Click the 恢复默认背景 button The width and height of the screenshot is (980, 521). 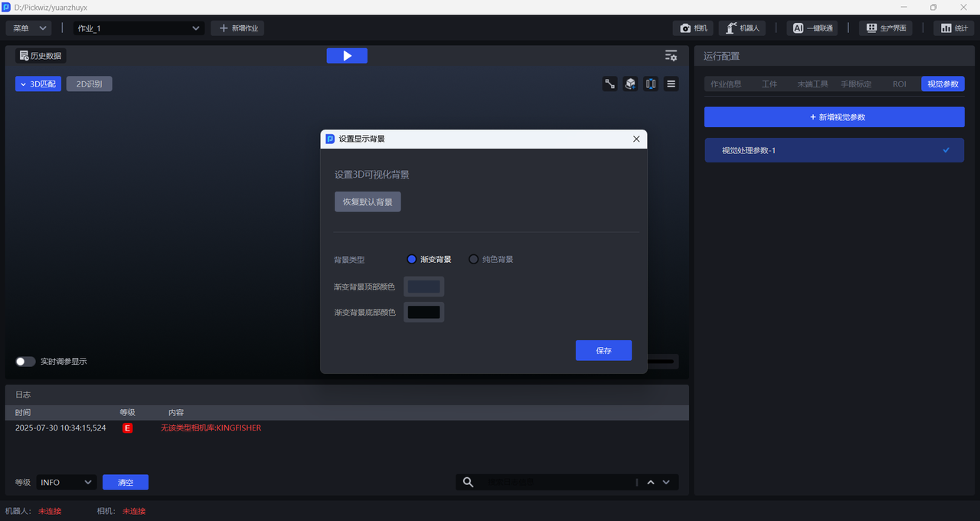click(367, 202)
